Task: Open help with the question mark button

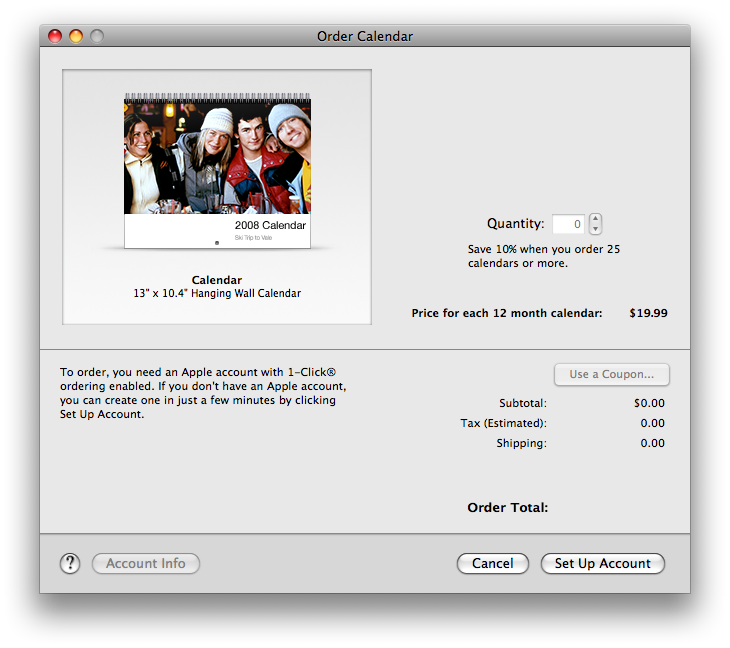Action: point(70,563)
